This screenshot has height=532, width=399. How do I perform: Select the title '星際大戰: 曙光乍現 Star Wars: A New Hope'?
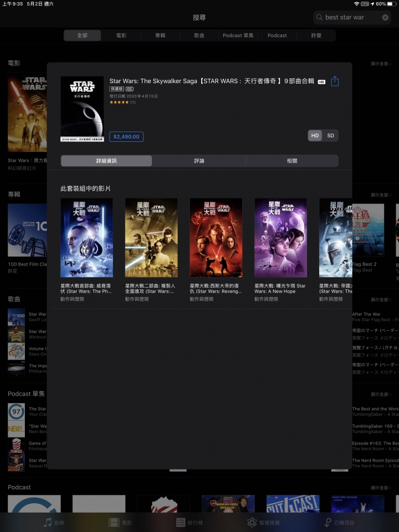[x=280, y=289]
